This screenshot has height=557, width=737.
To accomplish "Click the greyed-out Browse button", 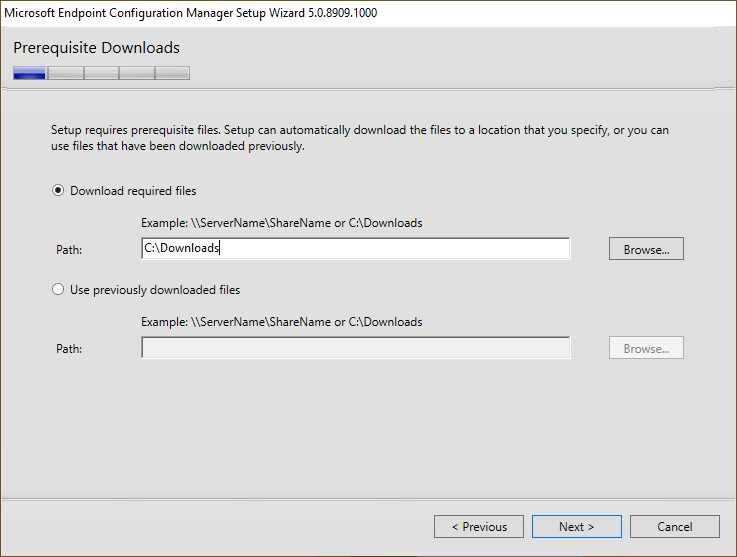I will [646, 348].
